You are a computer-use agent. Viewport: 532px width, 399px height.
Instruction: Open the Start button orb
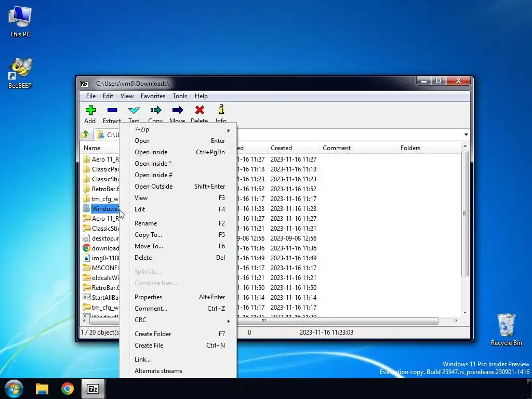[14, 389]
